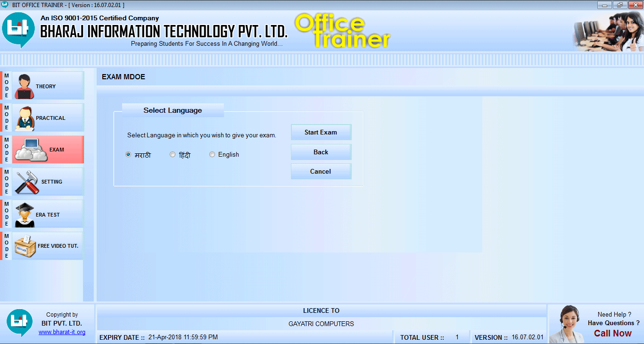Click the Setting wrench and screwdriver icon
This screenshot has width=644, height=344.
pyautogui.click(x=27, y=182)
